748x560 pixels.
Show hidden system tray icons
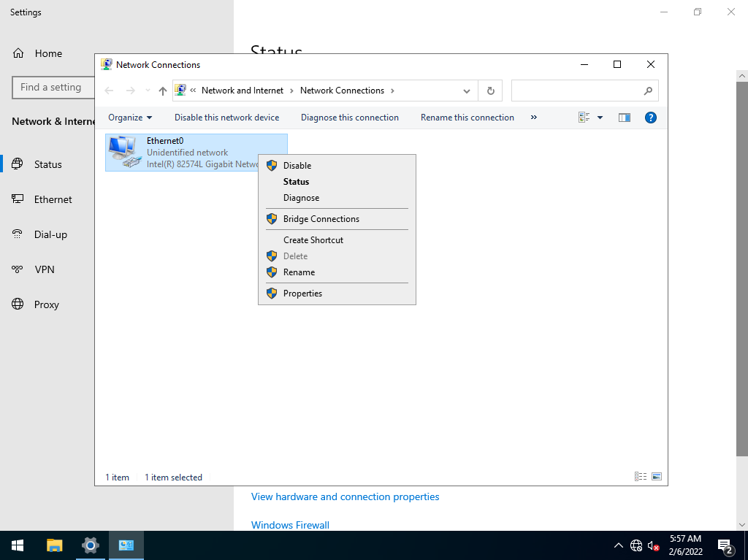(x=618, y=545)
